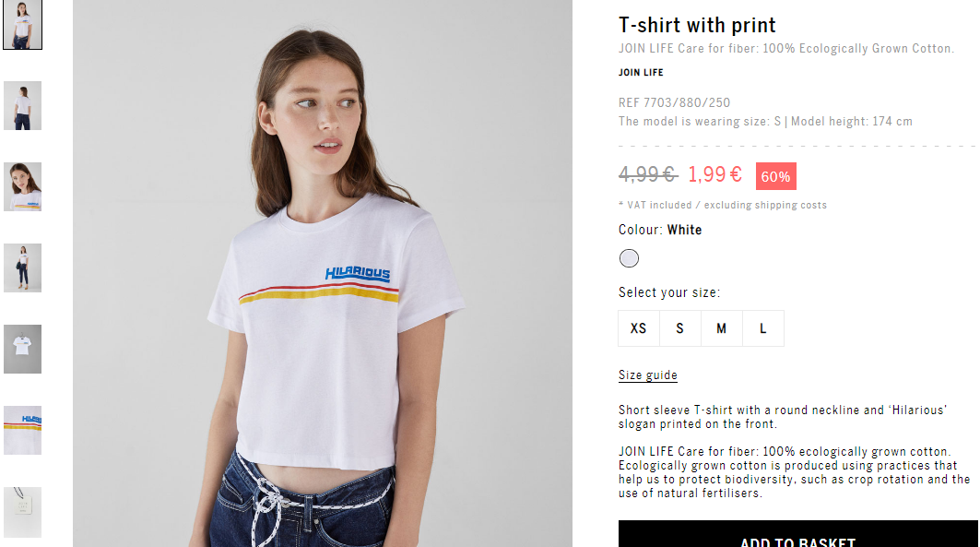
Task: Select the flat T-shirt on grey thumbnail
Action: (x=22, y=349)
